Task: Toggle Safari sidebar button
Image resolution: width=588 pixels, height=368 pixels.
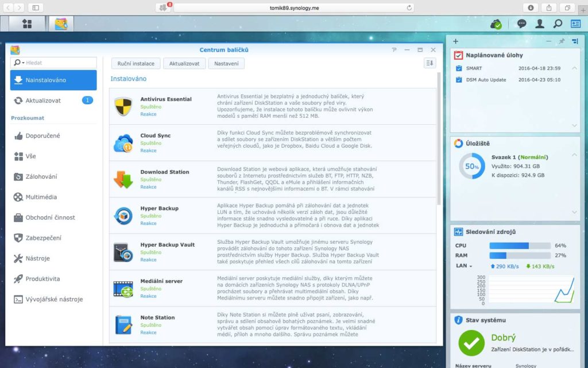Action: pos(36,7)
